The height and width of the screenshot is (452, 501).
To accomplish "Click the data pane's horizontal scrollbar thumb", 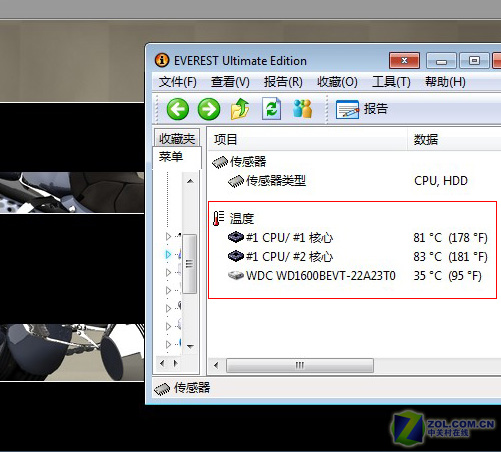I will (x=300, y=365).
